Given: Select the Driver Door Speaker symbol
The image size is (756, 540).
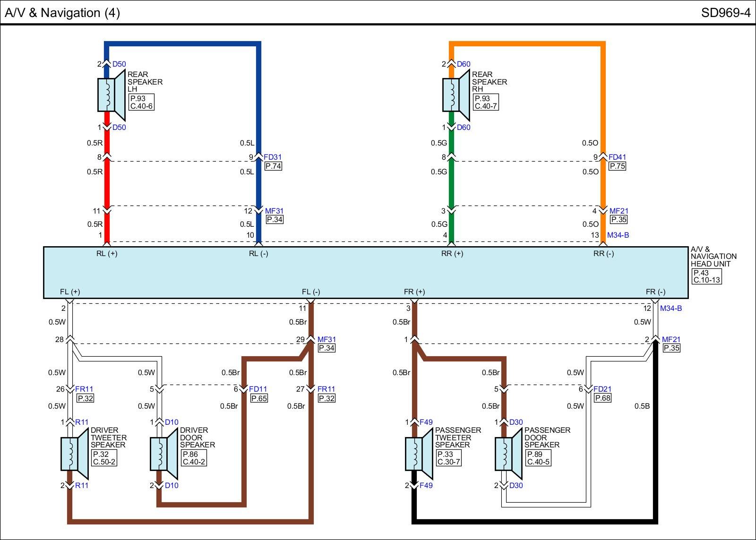Looking at the screenshot, I should 164,454.
